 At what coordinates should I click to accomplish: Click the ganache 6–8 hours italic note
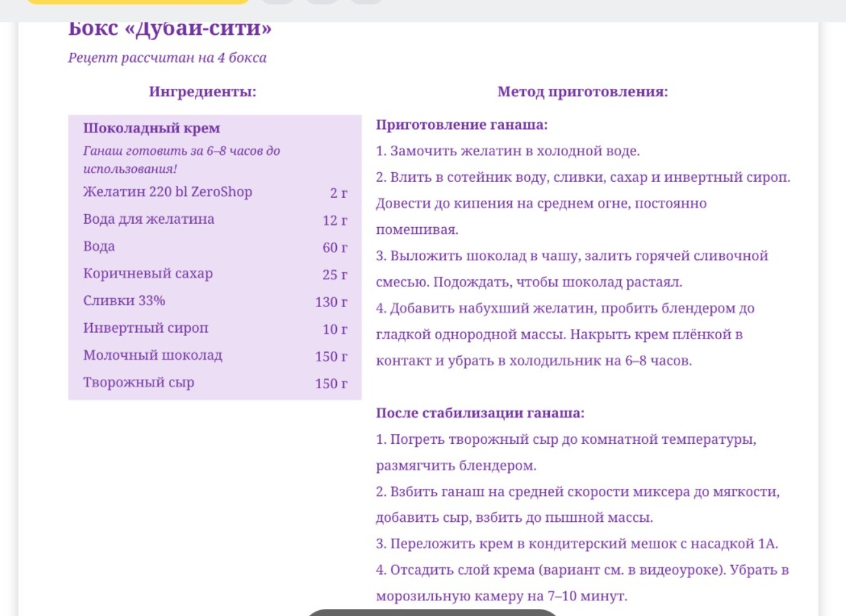coord(181,159)
